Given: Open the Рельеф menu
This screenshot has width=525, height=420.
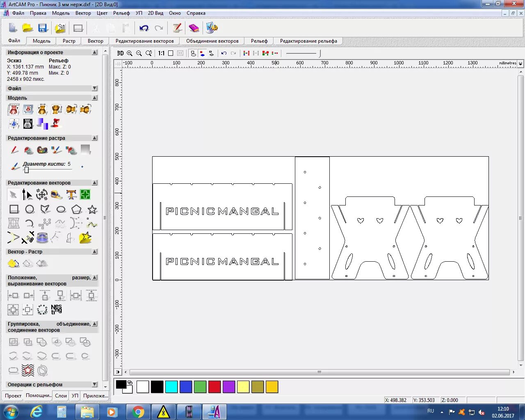Looking at the screenshot, I should coord(121,13).
